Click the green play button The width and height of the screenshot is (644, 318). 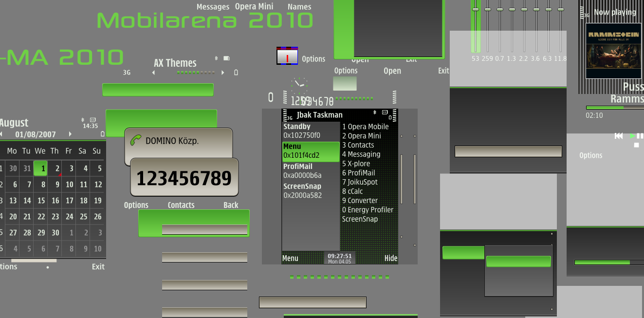click(632, 136)
